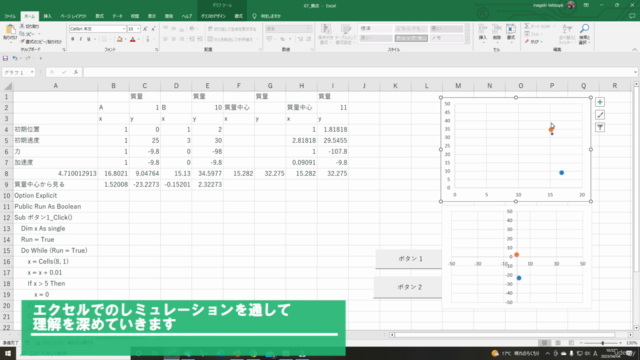
Task: Click the Clear eraser icon
Action: [527, 42]
